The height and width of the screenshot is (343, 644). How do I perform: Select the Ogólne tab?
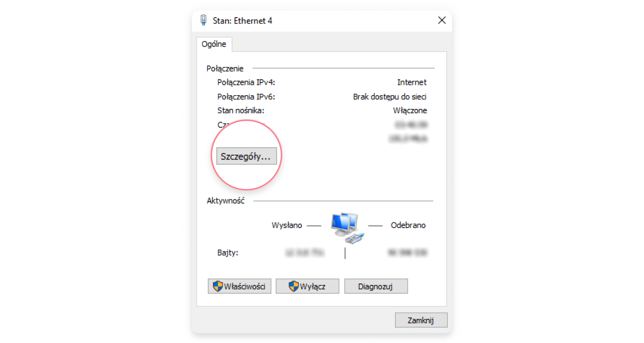tap(214, 44)
